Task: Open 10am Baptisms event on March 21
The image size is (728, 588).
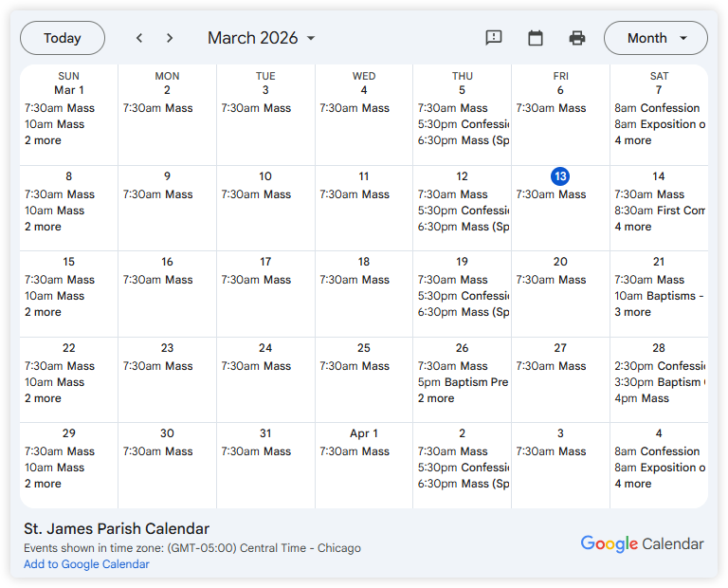Action: (x=659, y=296)
